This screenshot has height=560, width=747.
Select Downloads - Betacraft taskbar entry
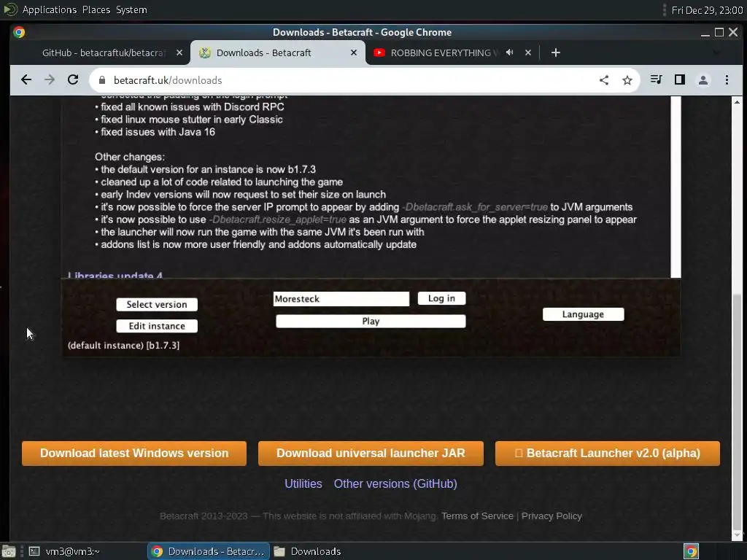tap(209, 551)
